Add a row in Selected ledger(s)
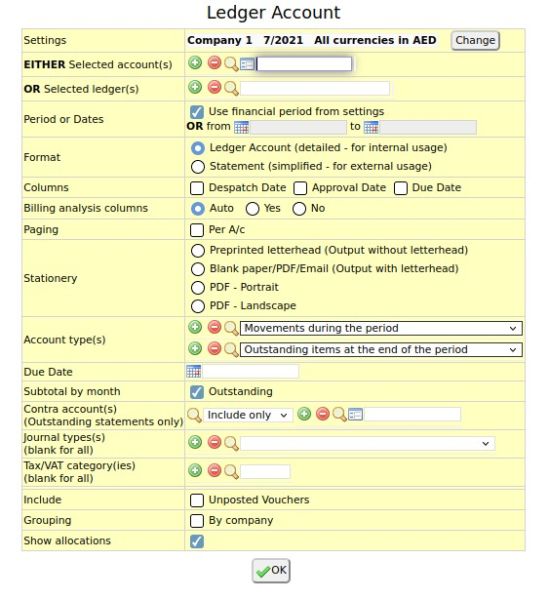Image resolution: width=549 pixels, height=600 pixels. click(x=195, y=87)
